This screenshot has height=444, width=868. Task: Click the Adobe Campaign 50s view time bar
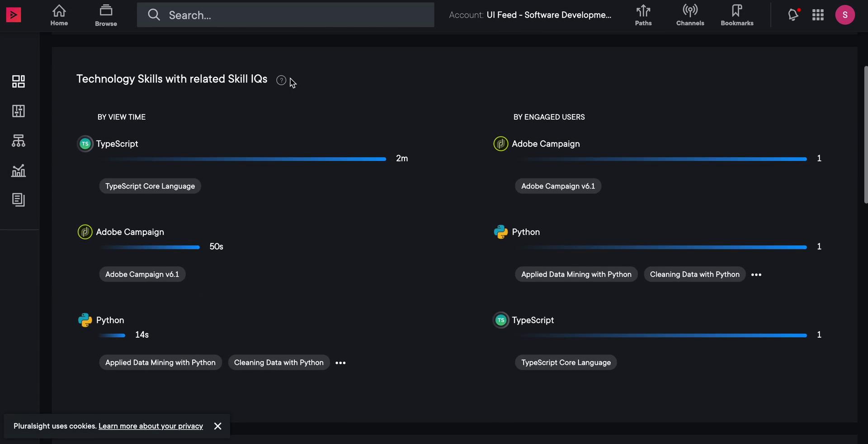150,247
